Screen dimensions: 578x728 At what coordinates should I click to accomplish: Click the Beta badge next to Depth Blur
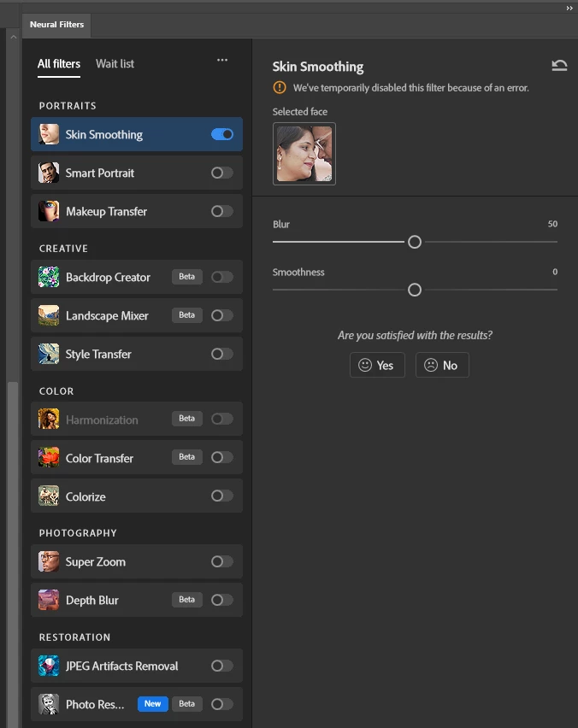tap(186, 599)
